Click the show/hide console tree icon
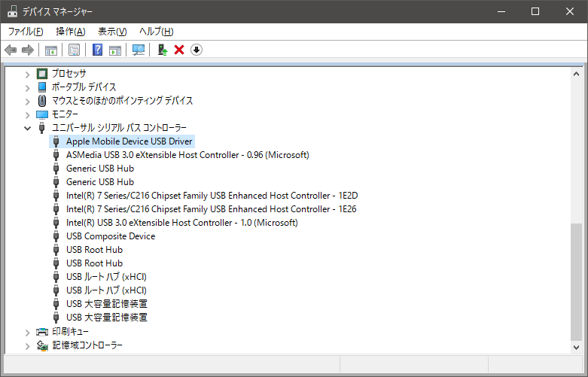The width and height of the screenshot is (588, 377). 51,50
